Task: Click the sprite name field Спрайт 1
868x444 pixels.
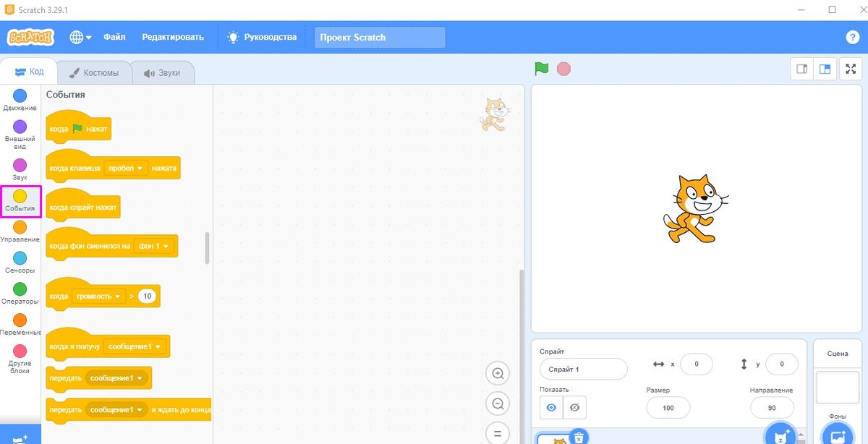Action: (583, 369)
